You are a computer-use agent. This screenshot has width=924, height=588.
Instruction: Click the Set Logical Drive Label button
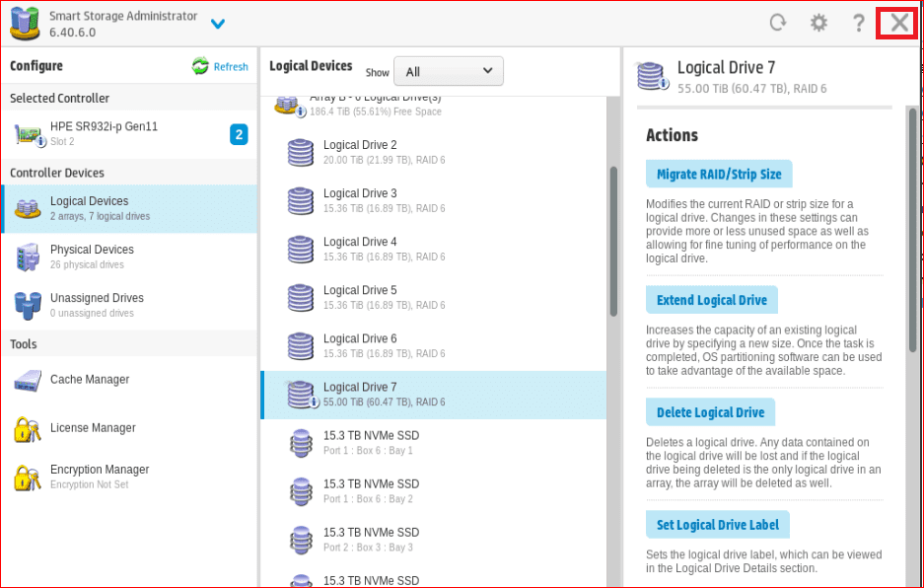pyautogui.click(x=717, y=525)
